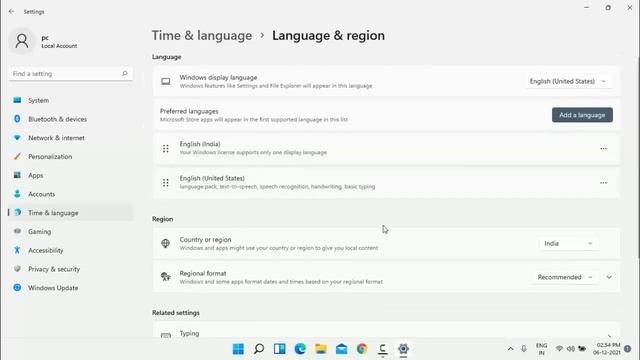Open Bluetooth & devices settings
Viewport: 640px width, 360px height.
point(70,119)
